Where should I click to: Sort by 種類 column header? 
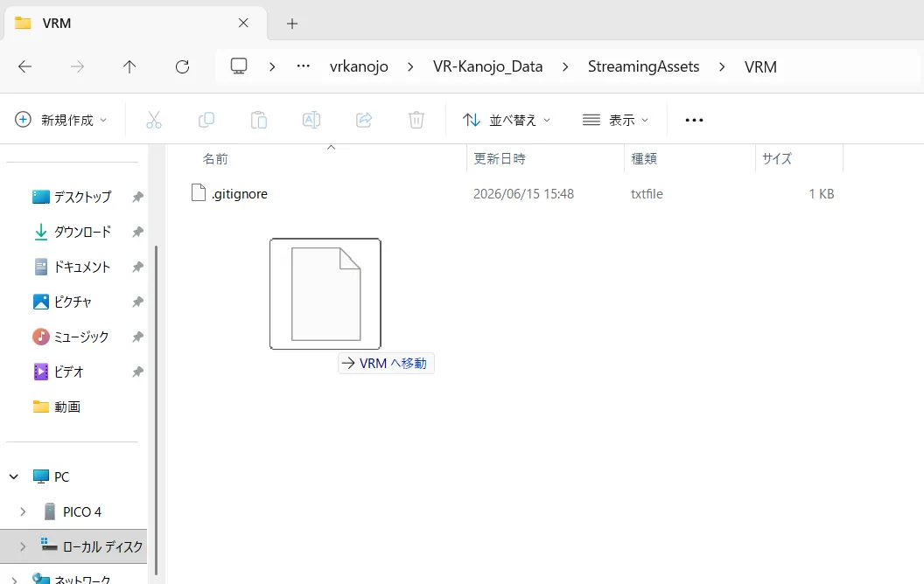click(x=644, y=159)
